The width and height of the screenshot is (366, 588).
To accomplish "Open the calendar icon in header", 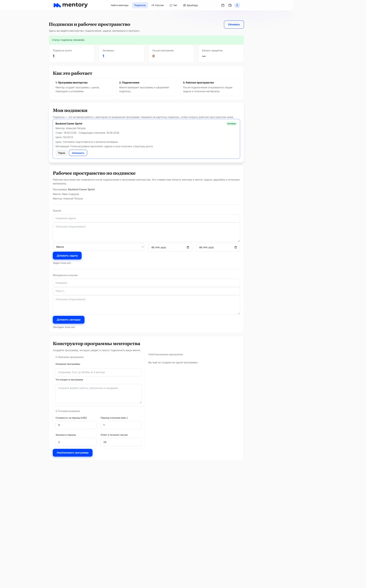I will [223, 5].
